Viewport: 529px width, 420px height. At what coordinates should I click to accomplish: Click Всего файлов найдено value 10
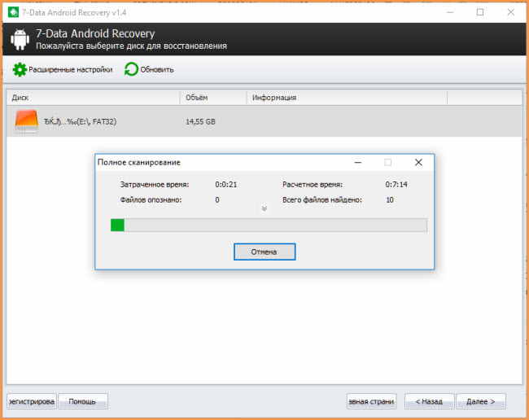tap(390, 200)
